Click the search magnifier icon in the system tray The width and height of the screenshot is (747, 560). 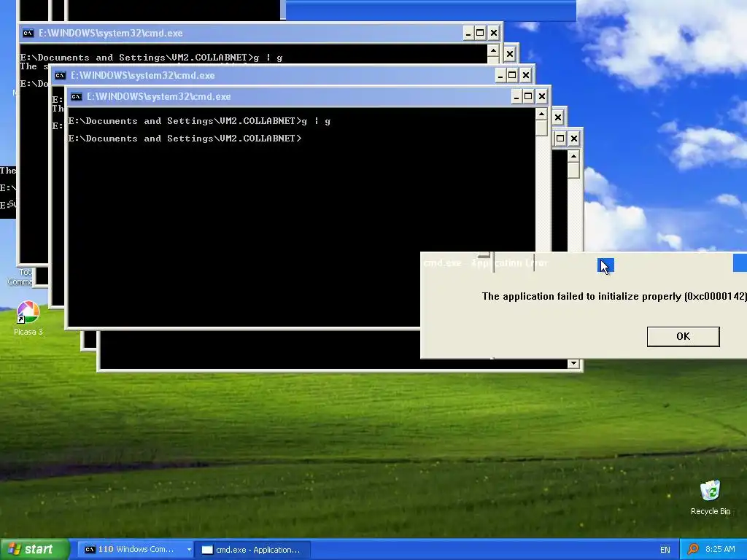(693, 549)
